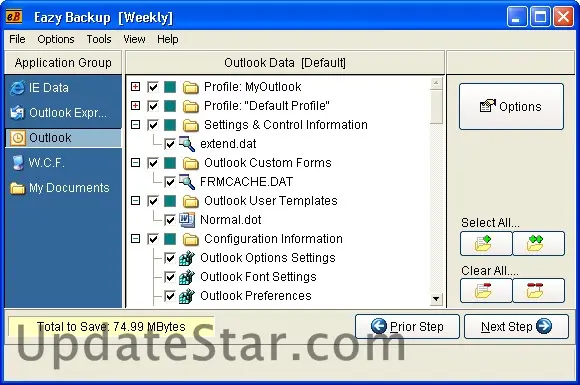Open the Help menu
This screenshot has height=385, width=580.
tap(168, 39)
